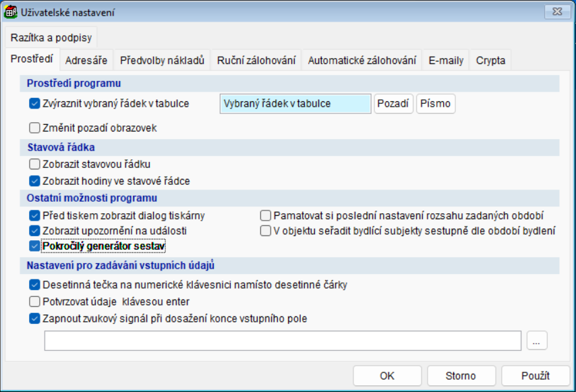Click the app icon in the title bar
This screenshot has height=392, width=576.
tap(11, 11)
